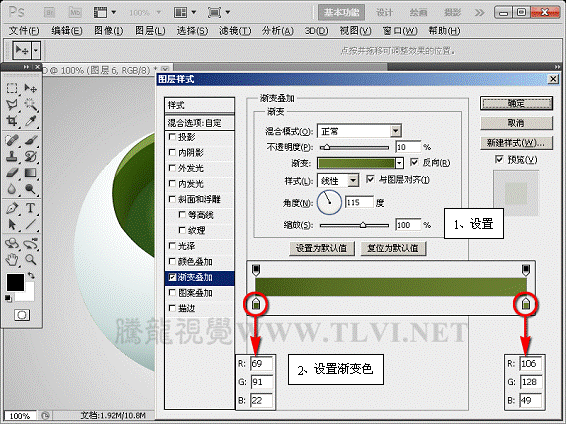Open the tool preset picker dropdown
The height and width of the screenshot is (424, 566).
coord(36,51)
